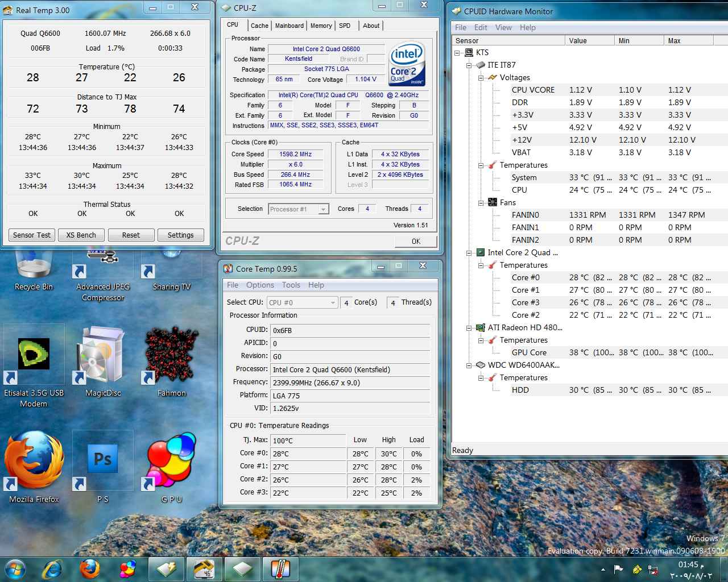Open the About tab in CPU-Z
The image size is (728, 582).
point(371,26)
